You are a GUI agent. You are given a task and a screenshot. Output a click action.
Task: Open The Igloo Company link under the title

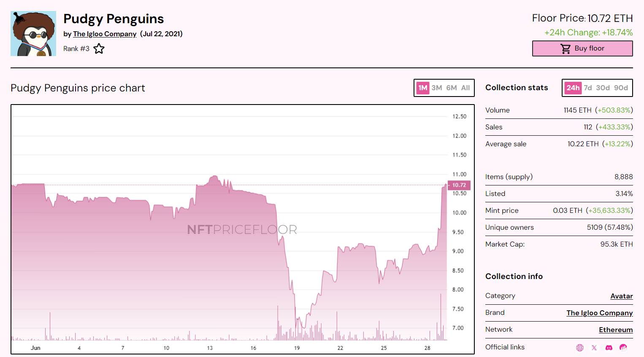click(x=105, y=34)
